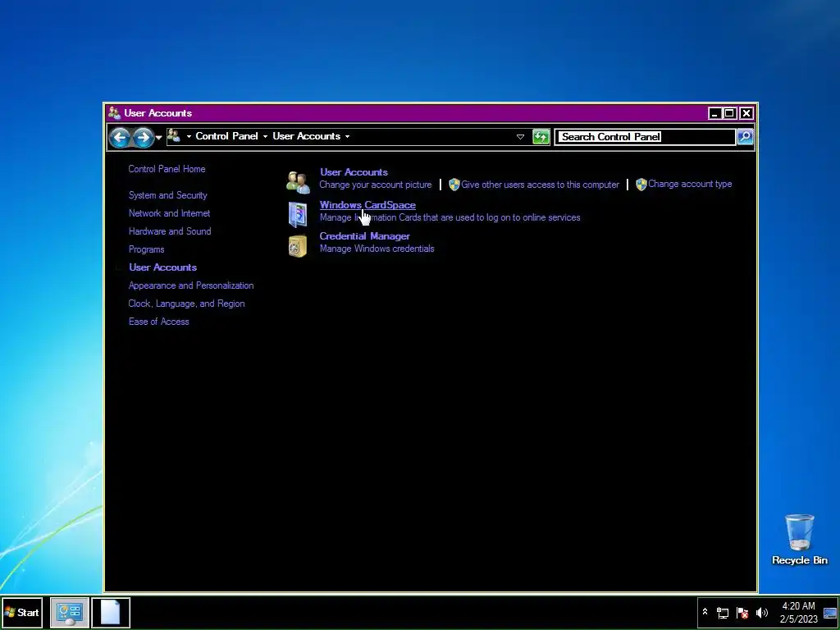Select User Accounts in the sidebar
The image size is (840, 630).
click(x=163, y=267)
